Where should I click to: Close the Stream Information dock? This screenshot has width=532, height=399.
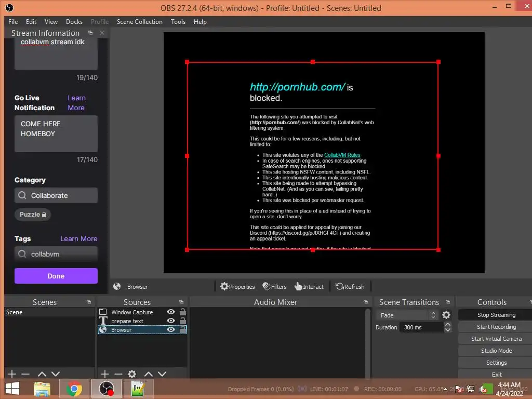(x=102, y=33)
